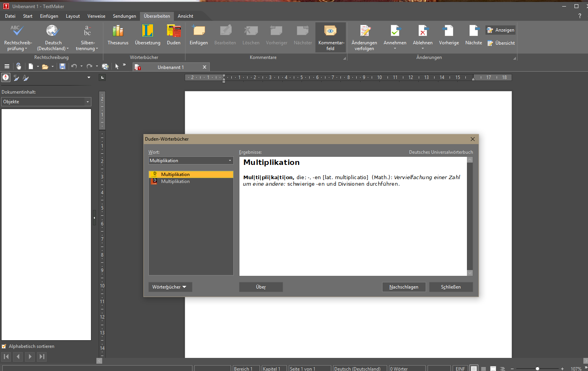This screenshot has height=371, width=588.
Task: Select the navigator compass icon in sidebar
Action: [6, 77]
